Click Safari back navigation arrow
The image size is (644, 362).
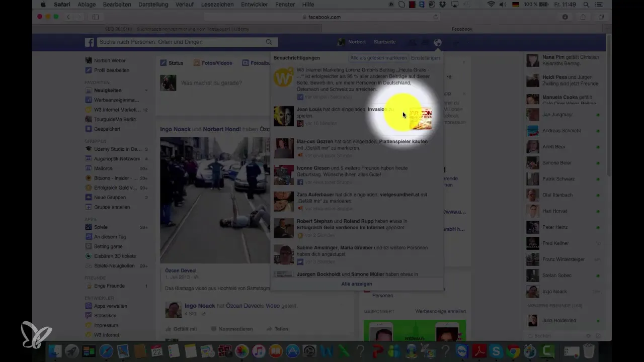[x=69, y=17]
